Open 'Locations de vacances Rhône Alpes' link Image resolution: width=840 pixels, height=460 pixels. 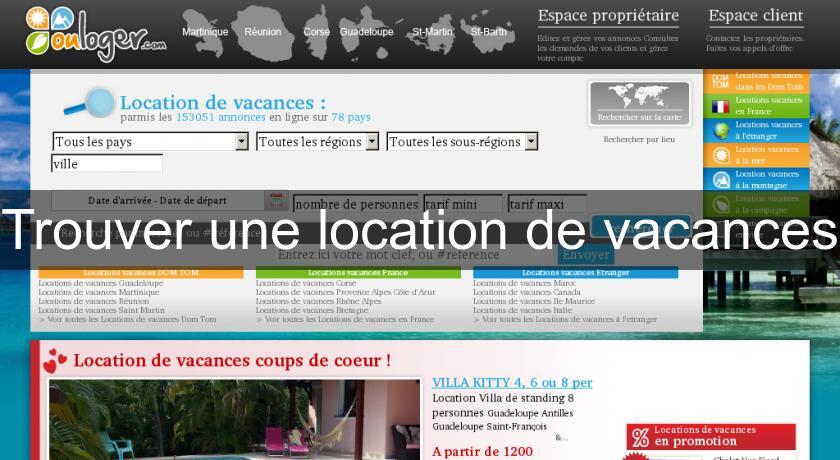[319, 301]
